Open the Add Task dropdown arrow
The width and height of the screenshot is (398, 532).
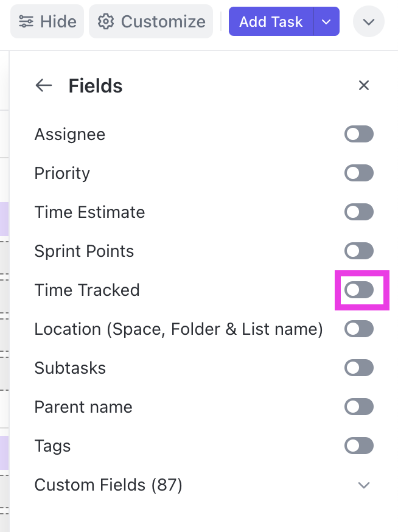(327, 22)
